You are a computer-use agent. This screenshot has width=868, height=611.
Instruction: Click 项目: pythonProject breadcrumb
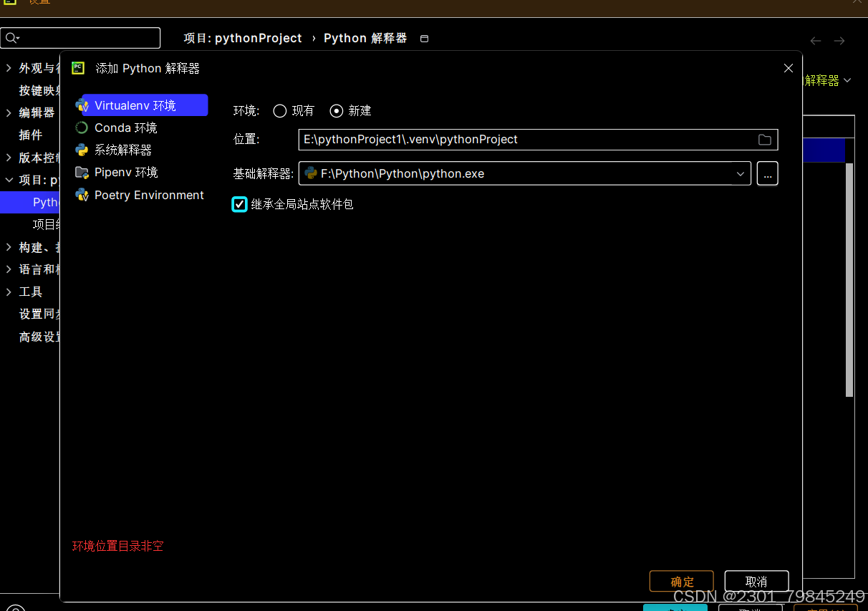[x=243, y=38]
